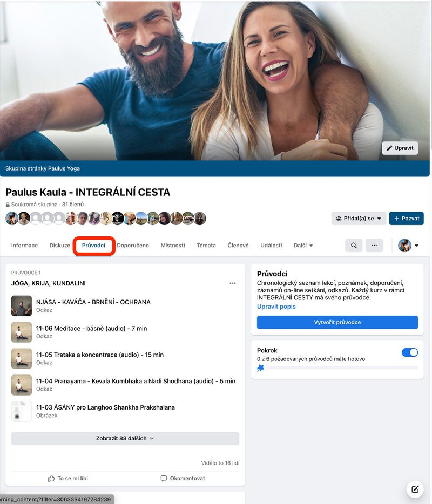Open profile avatar switcher in tab bar
The image size is (432, 504).
point(408,245)
